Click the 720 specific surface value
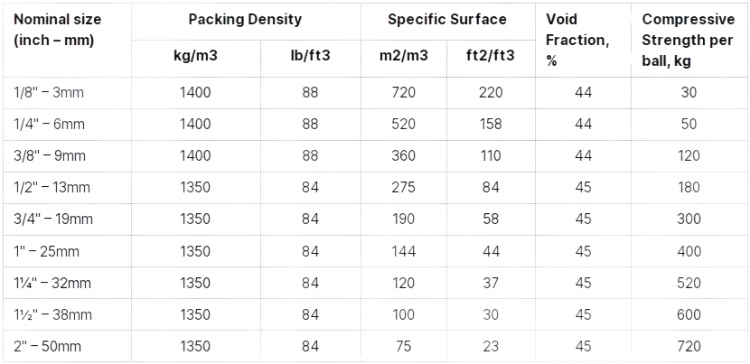 pyautogui.click(x=403, y=92)
